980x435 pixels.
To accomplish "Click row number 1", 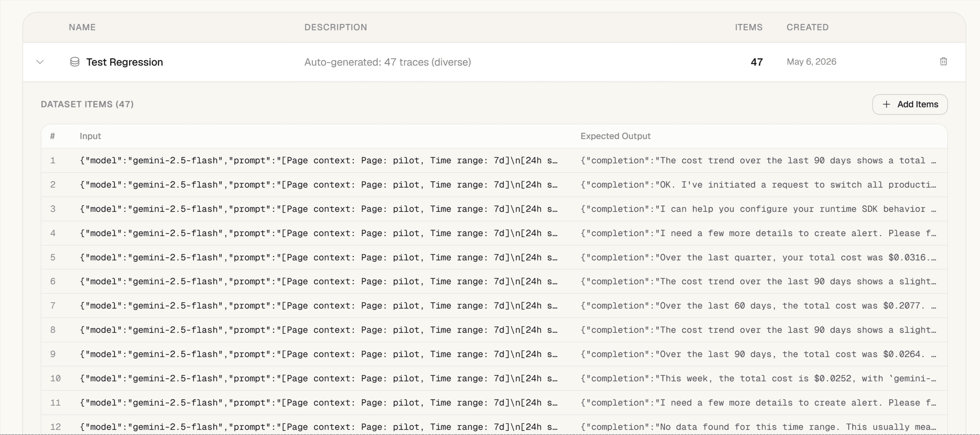I will [53, 160].
